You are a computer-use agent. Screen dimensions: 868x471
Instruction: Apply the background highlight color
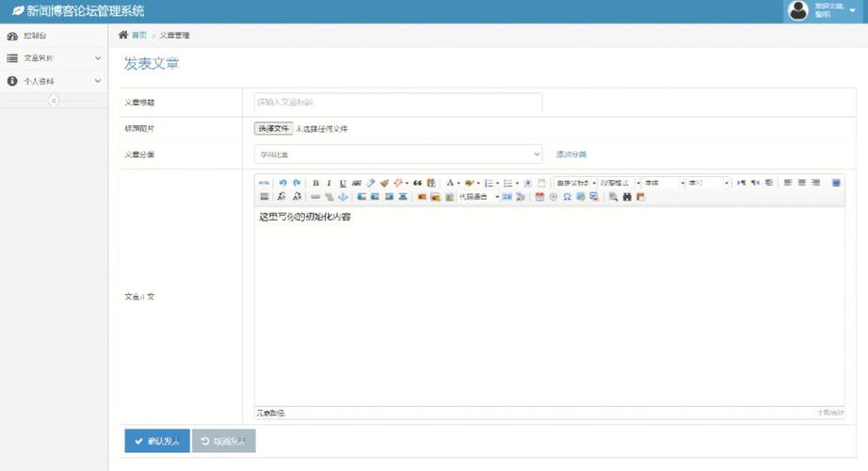(470, 183)
